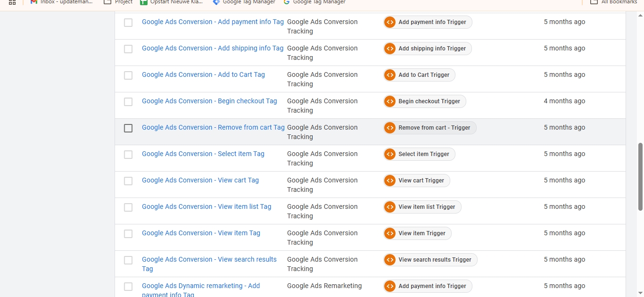644x297 pixels.
Task: Click "5 months ago" in the View item Tag row
Action: 564,233
